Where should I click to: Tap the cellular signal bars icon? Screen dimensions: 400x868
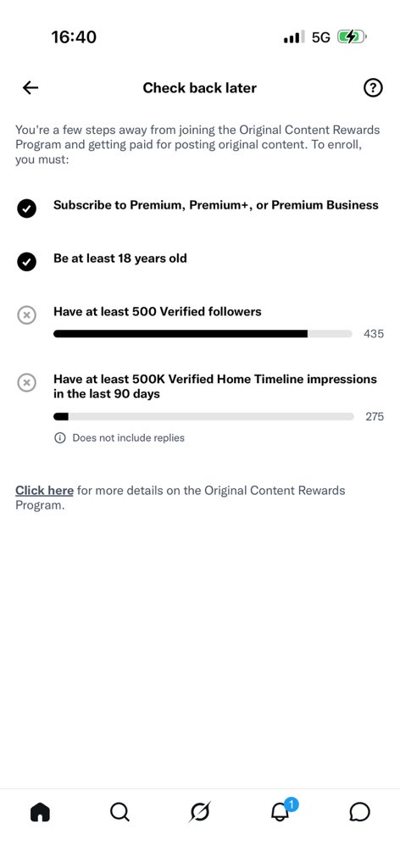coord(294,37)
